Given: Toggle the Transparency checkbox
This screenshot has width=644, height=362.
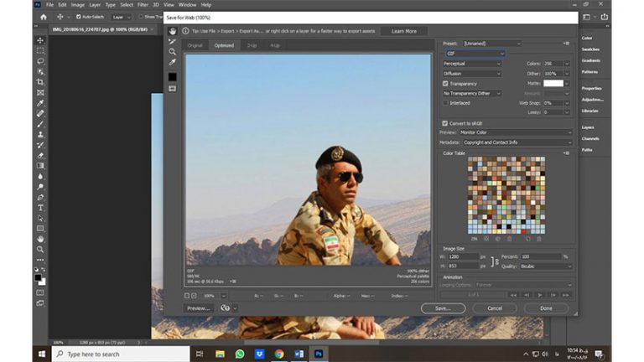Looking at the screenshot, I should point(445,83).
